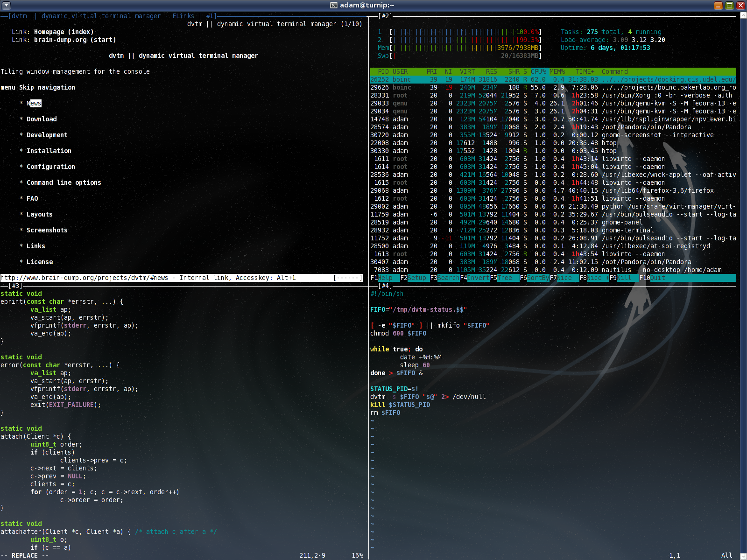Open the Command line options link

63,182
